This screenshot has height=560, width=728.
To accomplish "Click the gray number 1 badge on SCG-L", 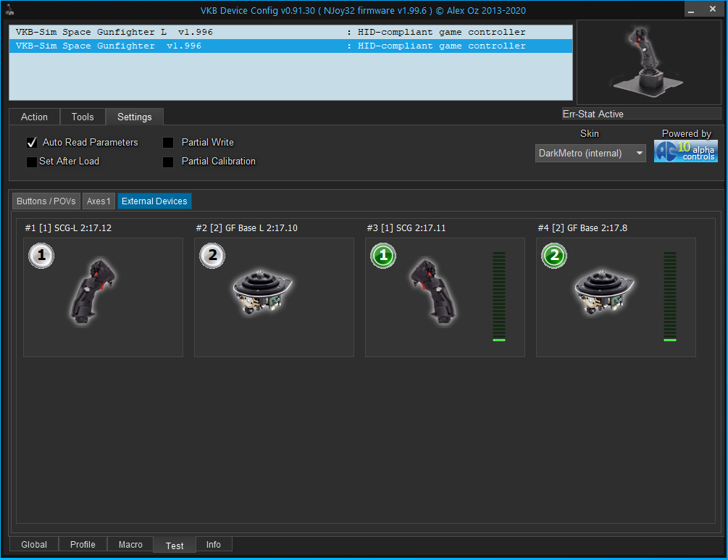I will (40, 255).
